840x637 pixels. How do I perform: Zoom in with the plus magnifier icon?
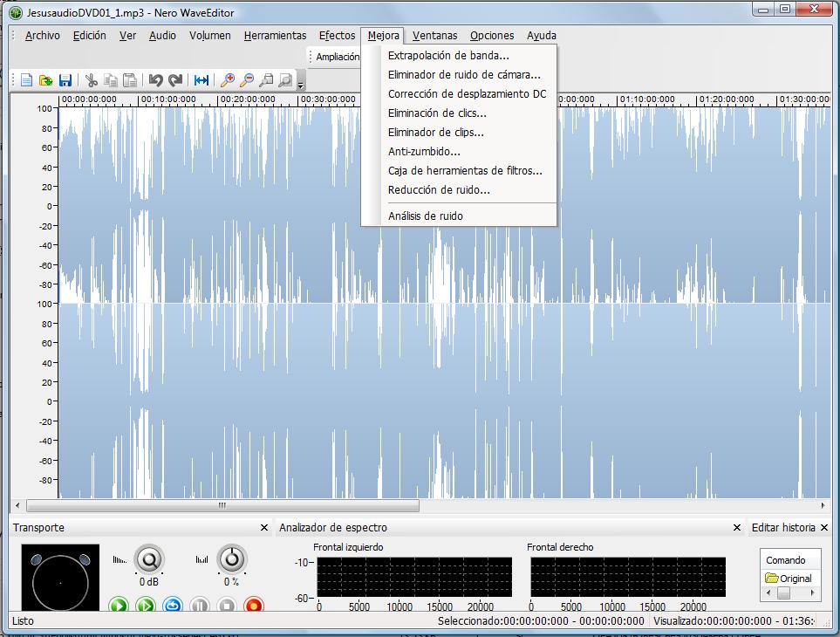click(228, 80)
